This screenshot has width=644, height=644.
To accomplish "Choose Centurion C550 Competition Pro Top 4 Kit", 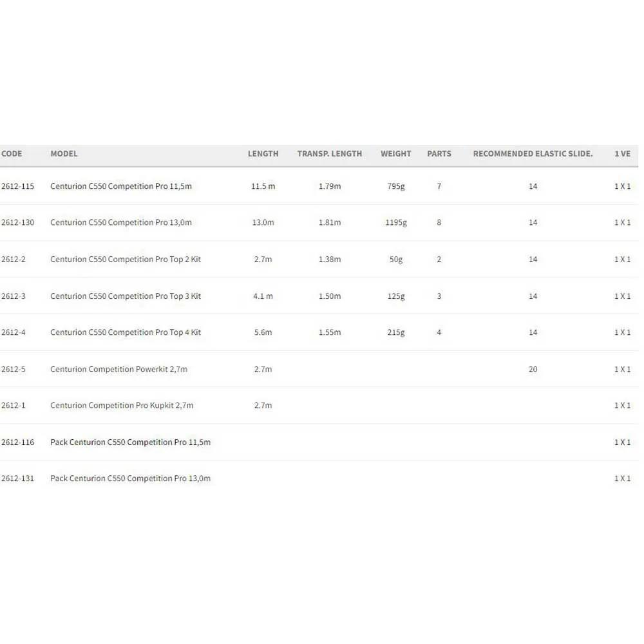I will click(126, 333).
